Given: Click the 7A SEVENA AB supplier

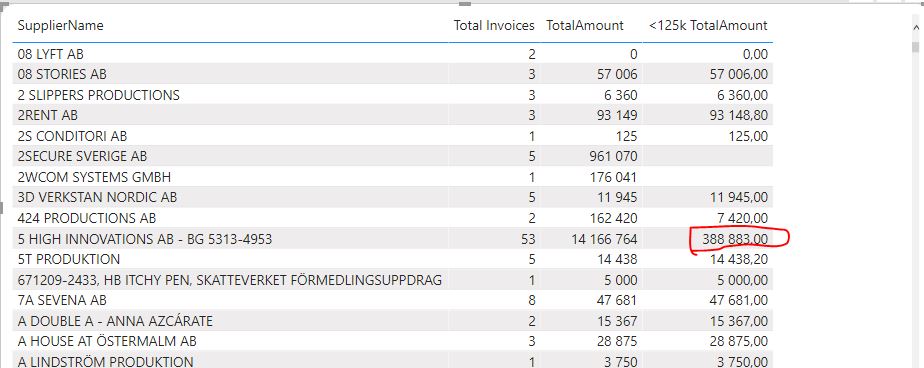Looking at the screenshot, I should [x=62, y=300].
